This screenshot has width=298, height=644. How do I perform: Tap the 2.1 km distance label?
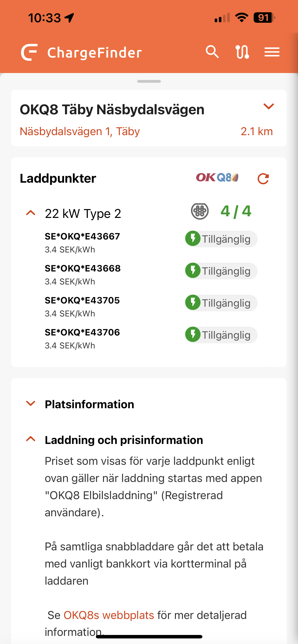(257, 131)
